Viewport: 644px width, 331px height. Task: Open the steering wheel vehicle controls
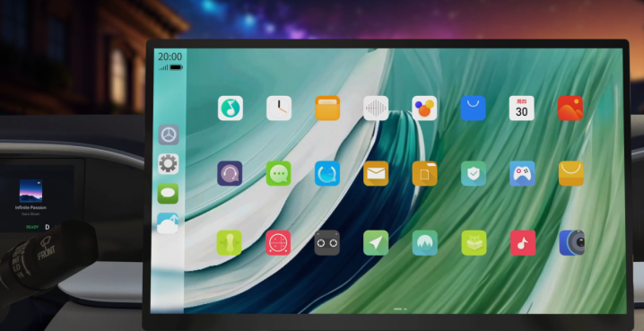(x=169, y=135)
